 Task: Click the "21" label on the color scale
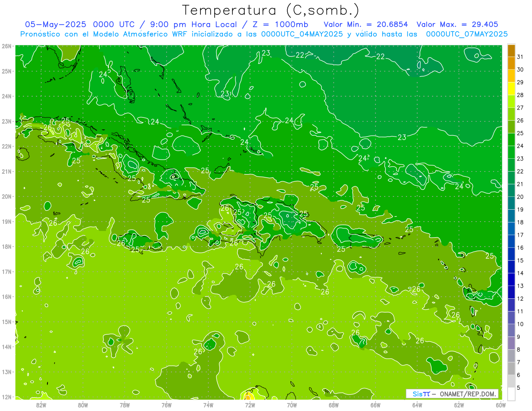click(x=520, y=184)
